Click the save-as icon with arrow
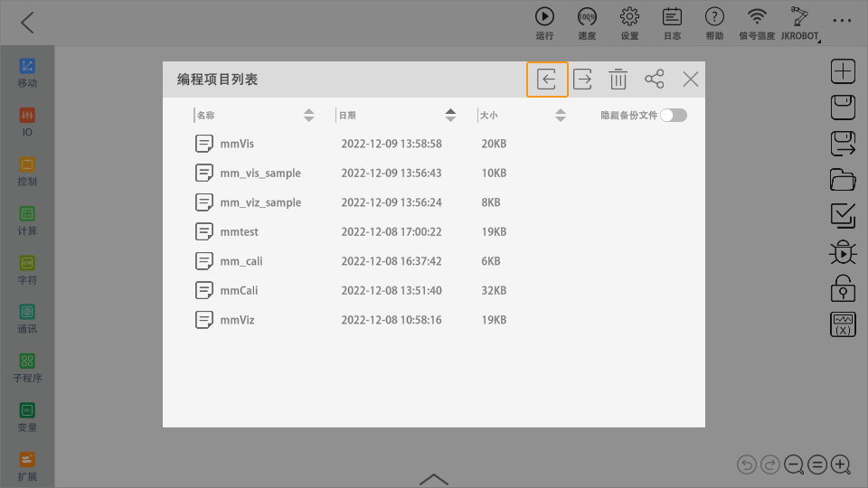This screenshot has height=488, width=868. point(843,144)
